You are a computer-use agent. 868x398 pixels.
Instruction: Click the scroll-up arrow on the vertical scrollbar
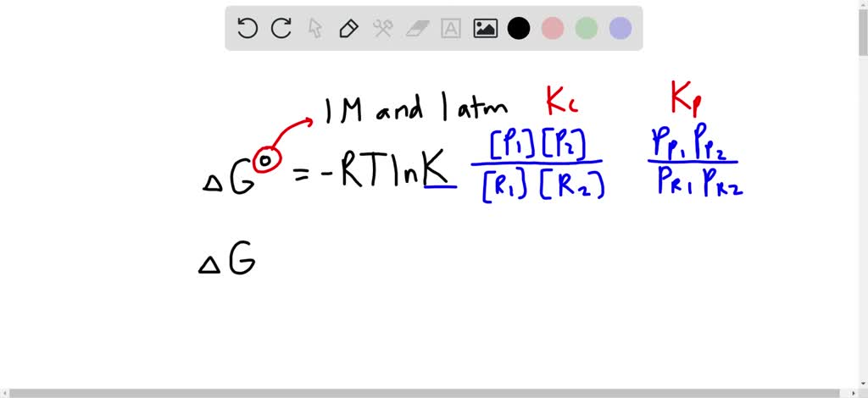tap(863, 4)
